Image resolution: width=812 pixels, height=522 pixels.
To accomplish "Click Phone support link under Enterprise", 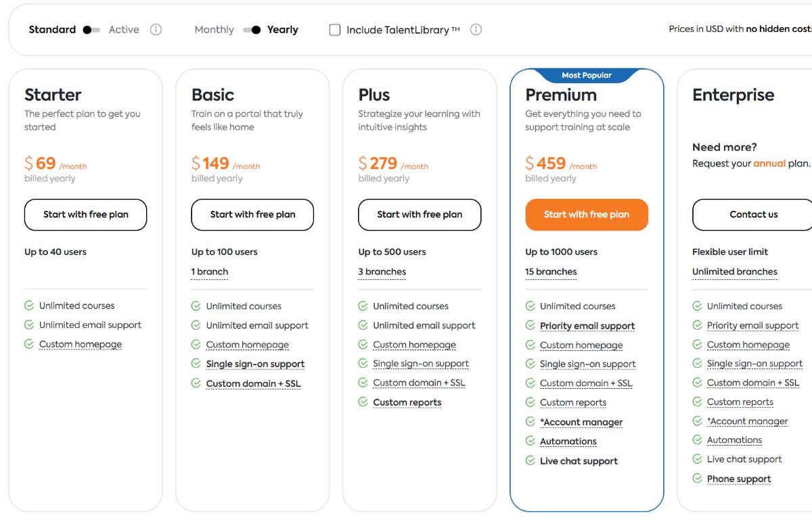I will pos(739,479).
